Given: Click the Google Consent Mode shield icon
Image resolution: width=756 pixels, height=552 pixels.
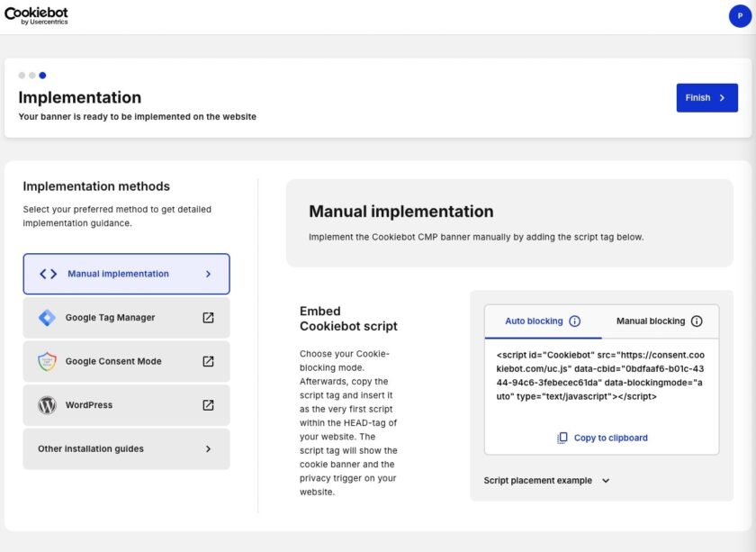Looking at the screenshot, I should 47,361.
